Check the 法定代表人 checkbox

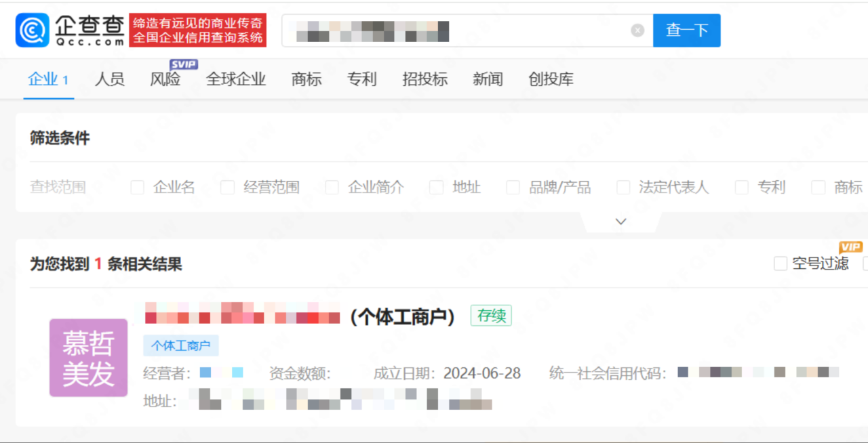[x=623, y=188]
